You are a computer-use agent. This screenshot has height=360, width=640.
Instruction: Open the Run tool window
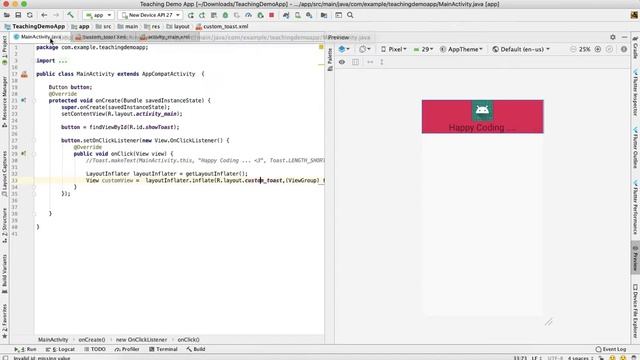(x=25, y=349)
